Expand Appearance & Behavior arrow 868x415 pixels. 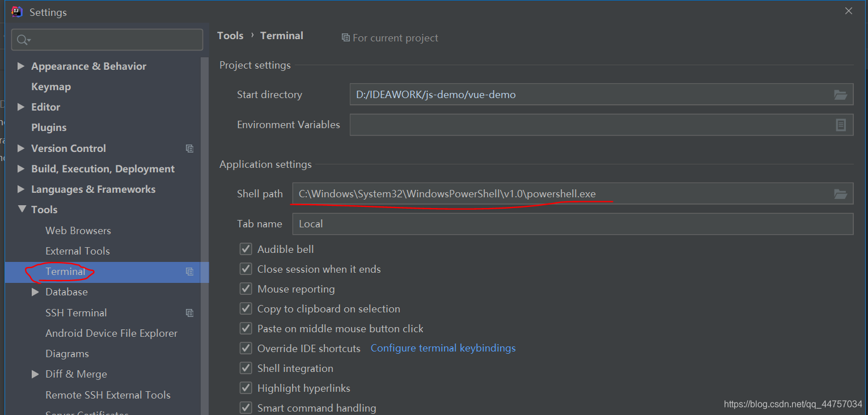point(21,66)
